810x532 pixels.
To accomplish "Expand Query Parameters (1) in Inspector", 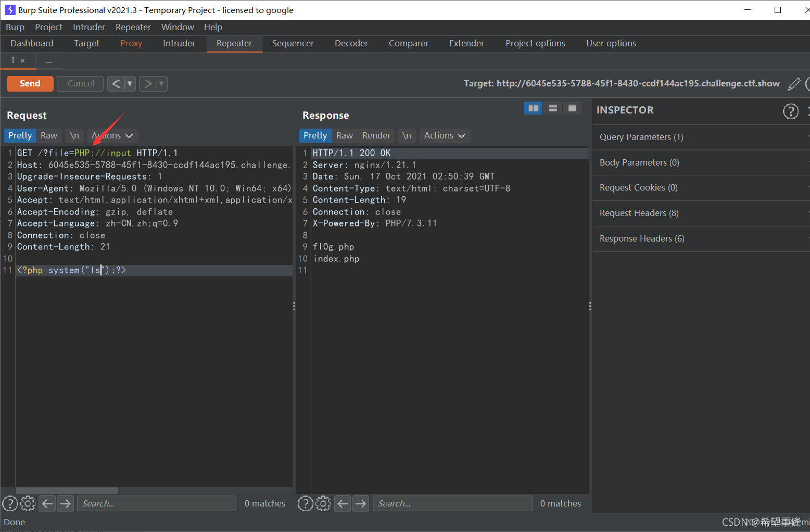I will click(x=701, y=137).
